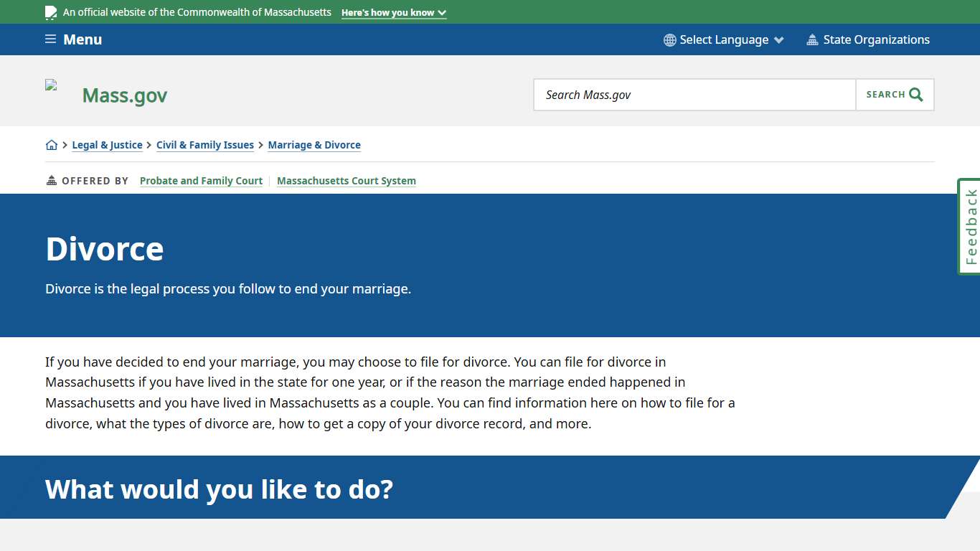
Task: Click the hamburger menu icon
Action: (50, 39)
